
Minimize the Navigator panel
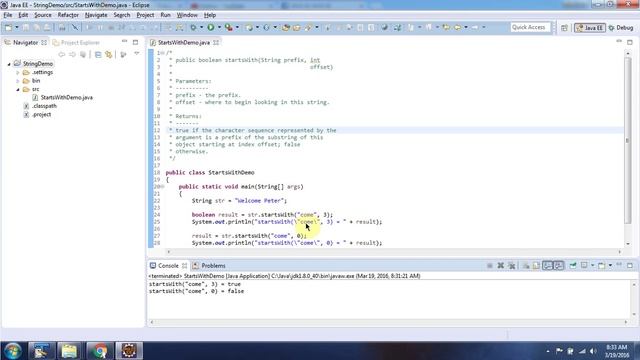(124, 42)
